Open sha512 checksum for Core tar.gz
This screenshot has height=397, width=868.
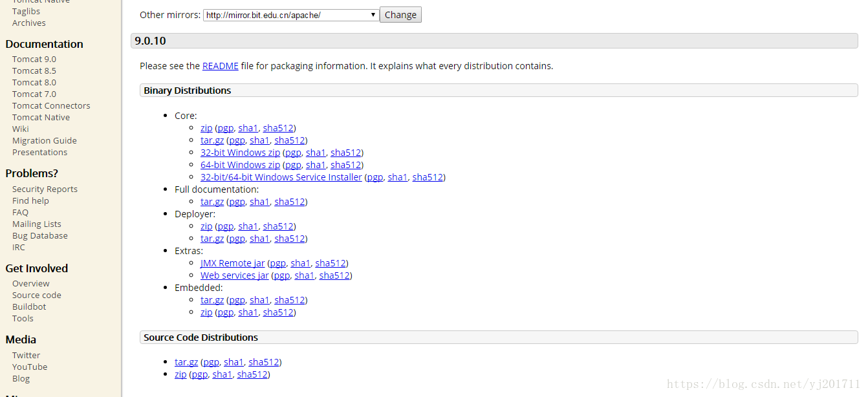[x=289, y=140]
